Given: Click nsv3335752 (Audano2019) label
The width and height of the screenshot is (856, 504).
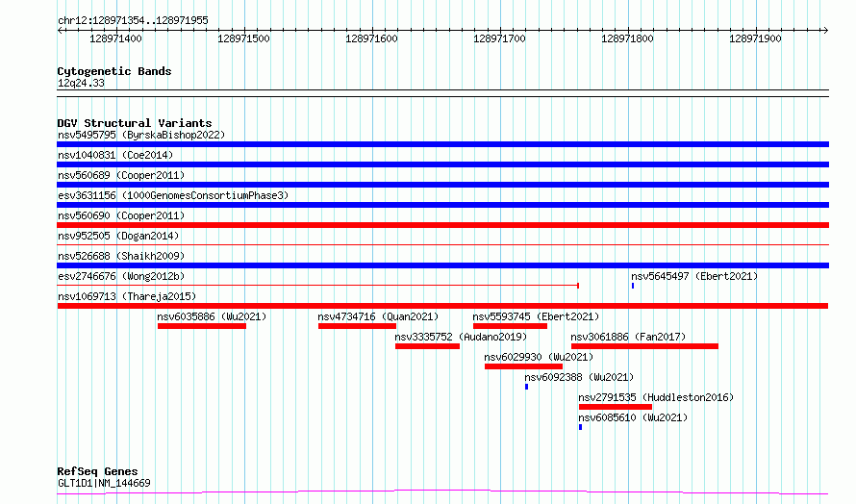Looking at the screenshot, I should click(461, 337).
